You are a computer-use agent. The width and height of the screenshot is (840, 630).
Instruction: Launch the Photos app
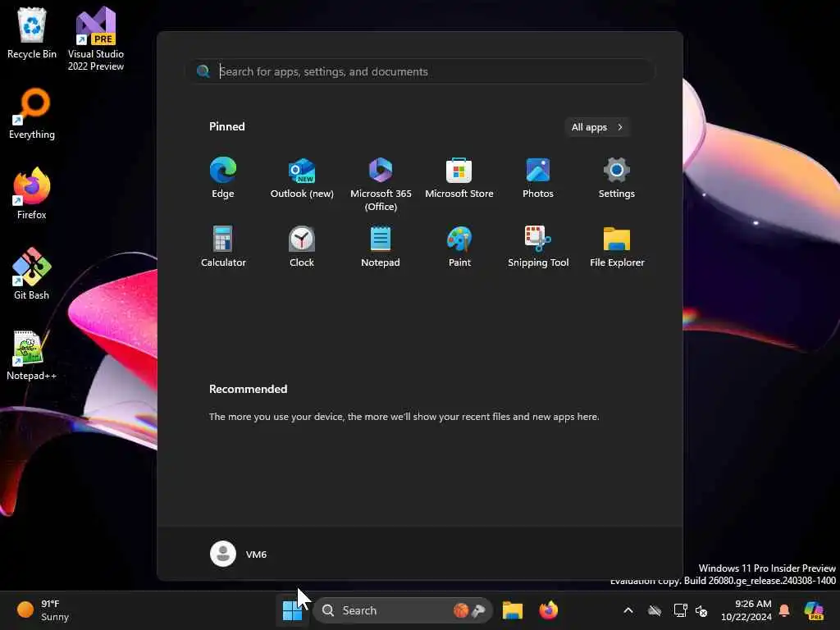[x=538, y=178]
